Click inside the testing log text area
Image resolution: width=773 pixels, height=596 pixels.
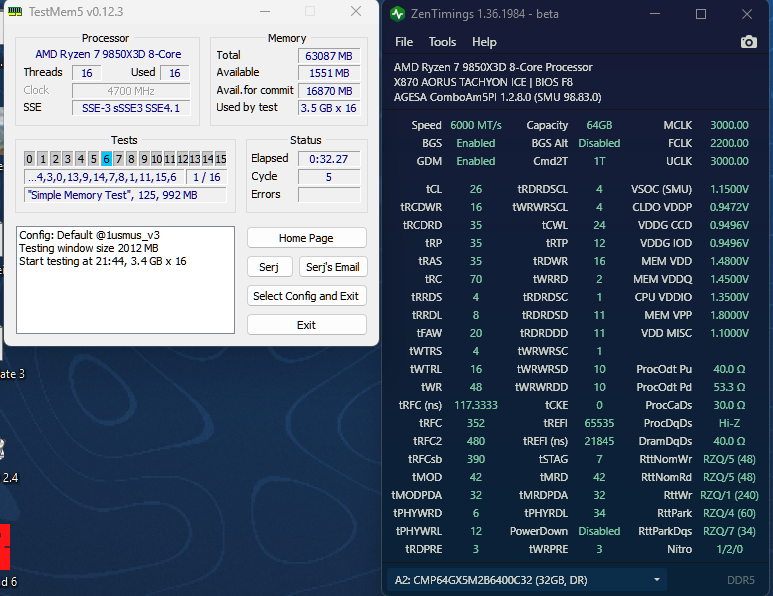[125, 300]
